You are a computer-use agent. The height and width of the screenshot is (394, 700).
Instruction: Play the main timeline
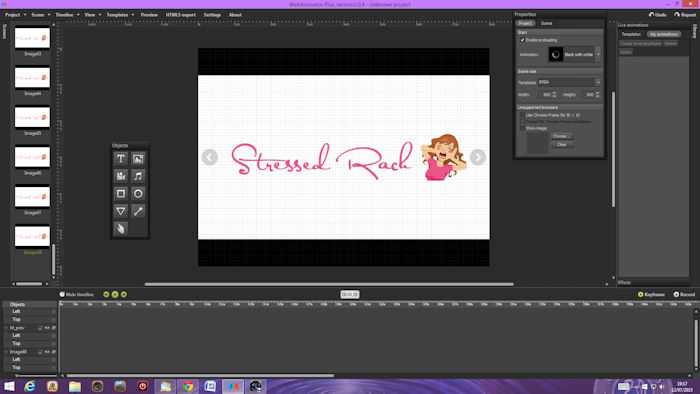pyautogui.click(x=115, y=294)
